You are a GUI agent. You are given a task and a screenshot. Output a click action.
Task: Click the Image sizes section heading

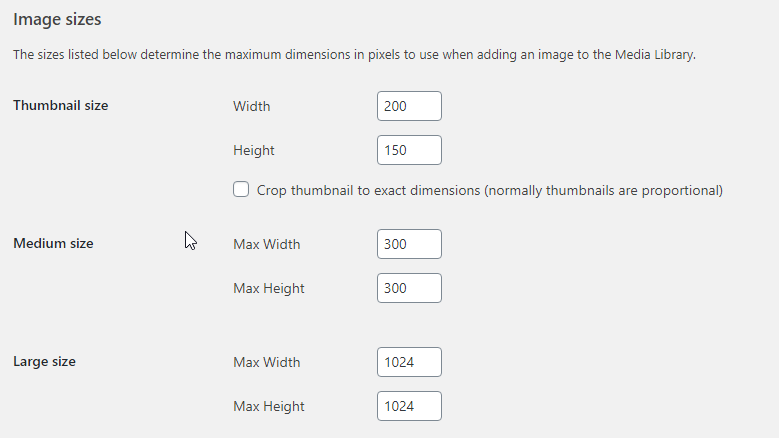point(57,19)
